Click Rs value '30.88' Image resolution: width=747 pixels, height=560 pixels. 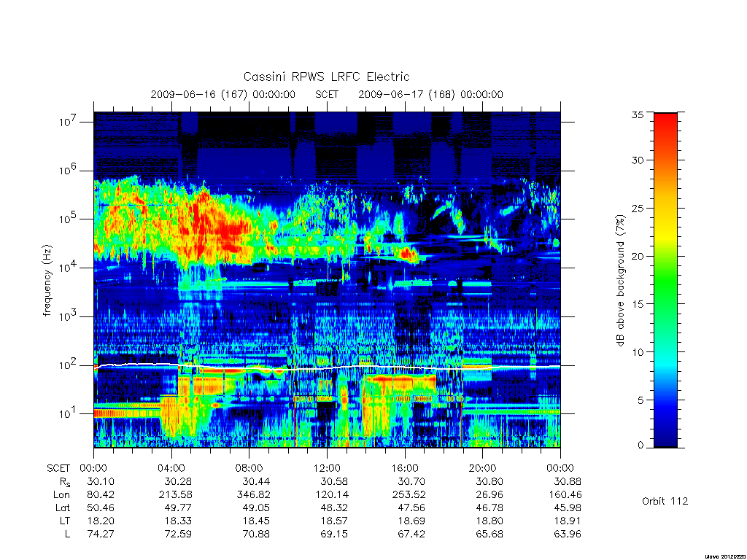tap(568, 481)
